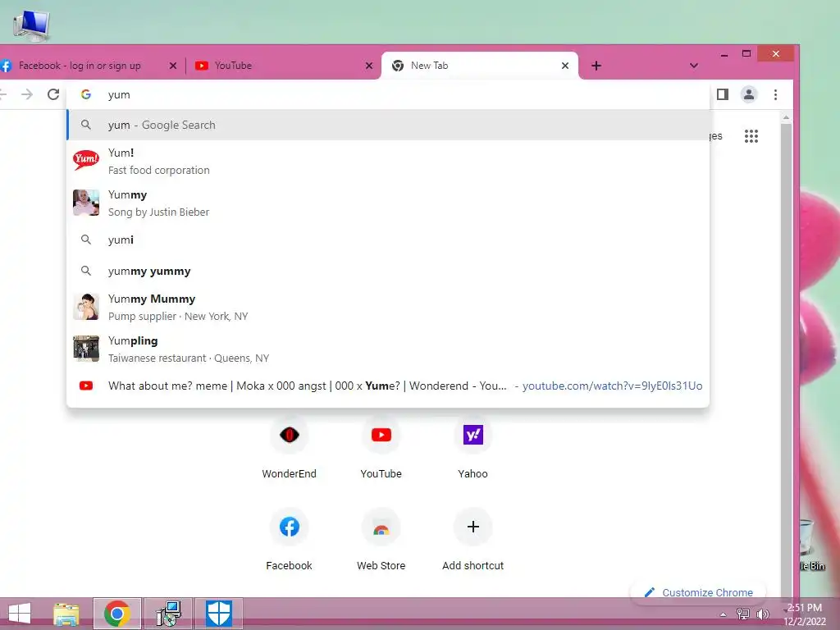Choose Yum! fast food corporation suggestion
The width and height of the screenshot is (840, 630).
(x=388, y=162)
